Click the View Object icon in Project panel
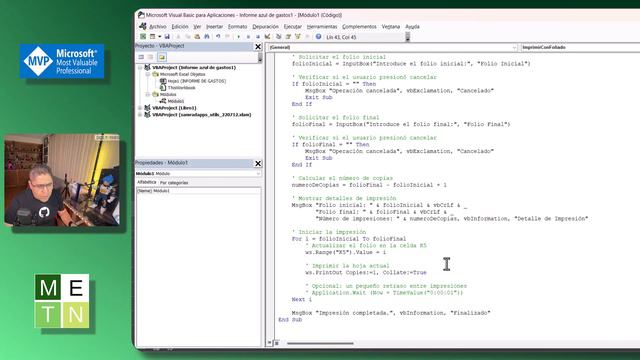Screen dimensions: 640x360 pyautogui.click(x=151, y=57)
